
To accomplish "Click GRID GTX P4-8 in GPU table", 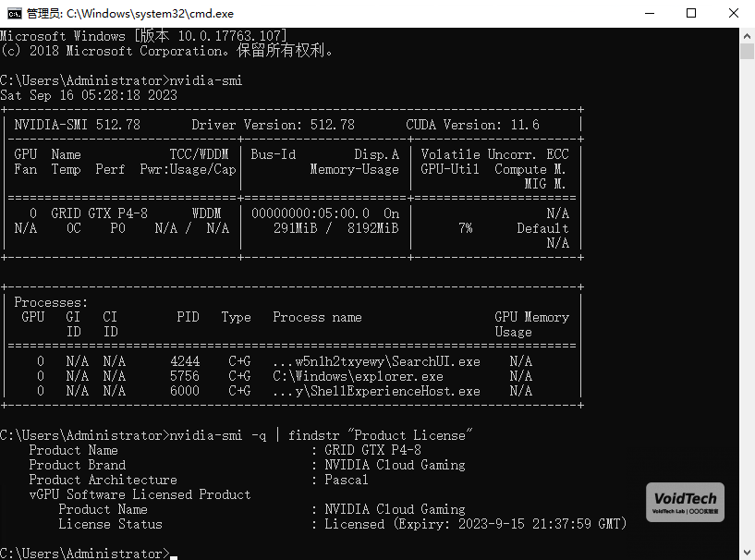I will click(x=99, y=213).
